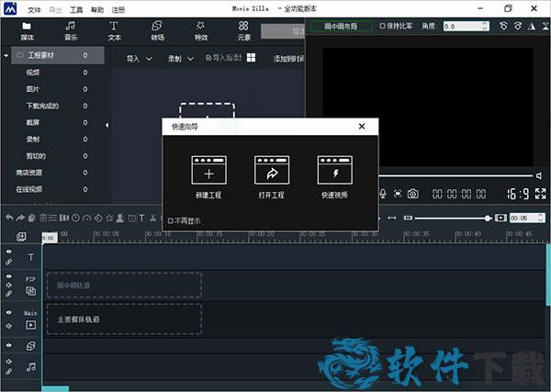Click the grid view icon in the media panel
551x392 pixels.
[251, 58]
